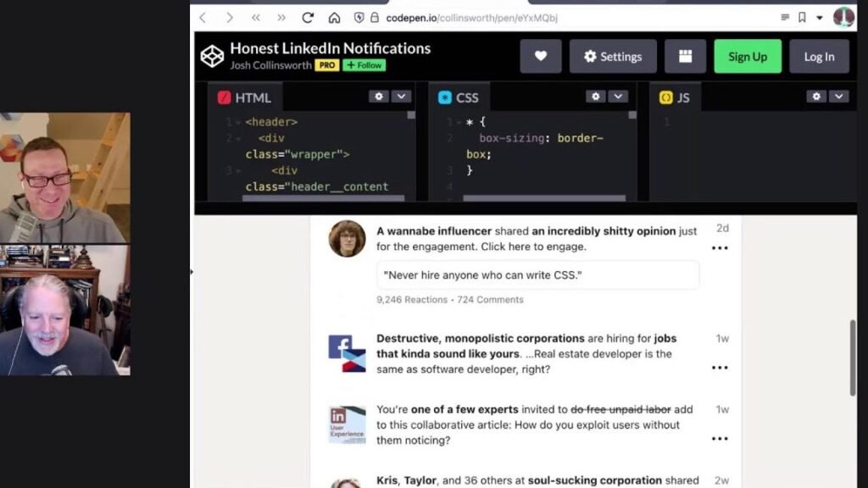Screen dimensions: 868x488
Task: Open the shield privacy icon in address bar
Action: (359, 18)
